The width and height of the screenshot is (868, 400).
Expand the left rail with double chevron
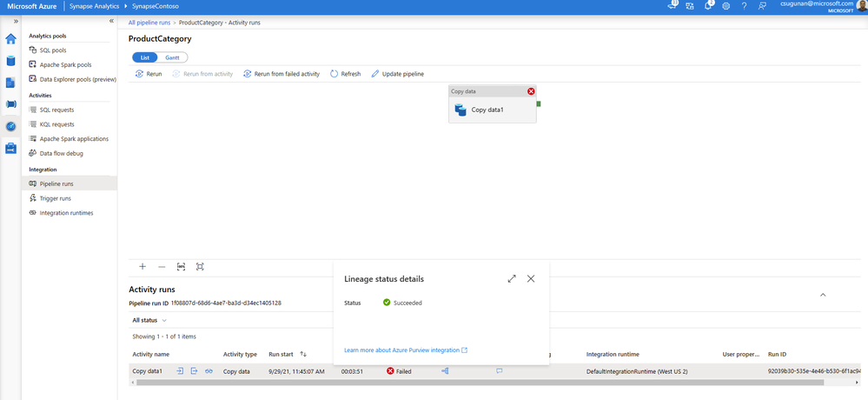pos(16,21)
